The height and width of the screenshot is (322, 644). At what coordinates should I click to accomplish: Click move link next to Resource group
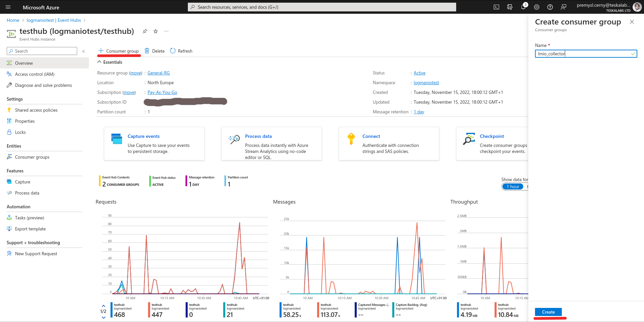click(x=136, y=73)
